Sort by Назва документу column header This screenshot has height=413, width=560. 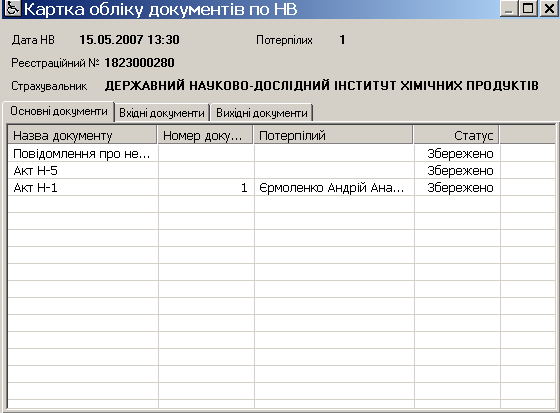click(82, 135)
